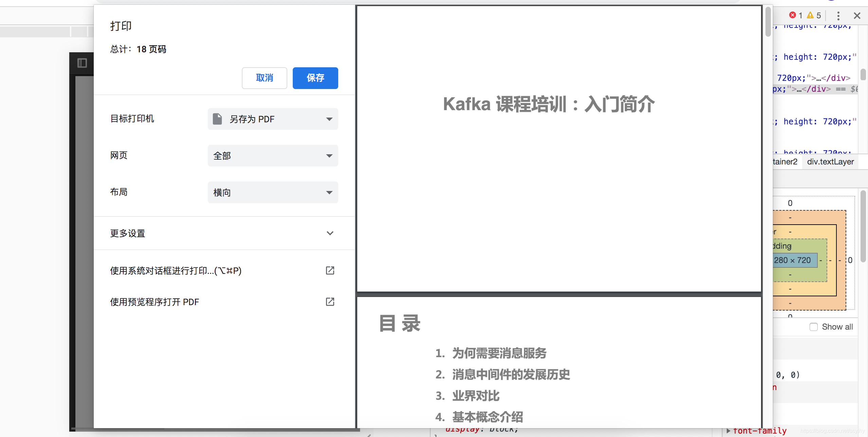Click the DevTools warning count icon
Image resolution: width=868 pixels, height=437 pixels.
point(810,15)
